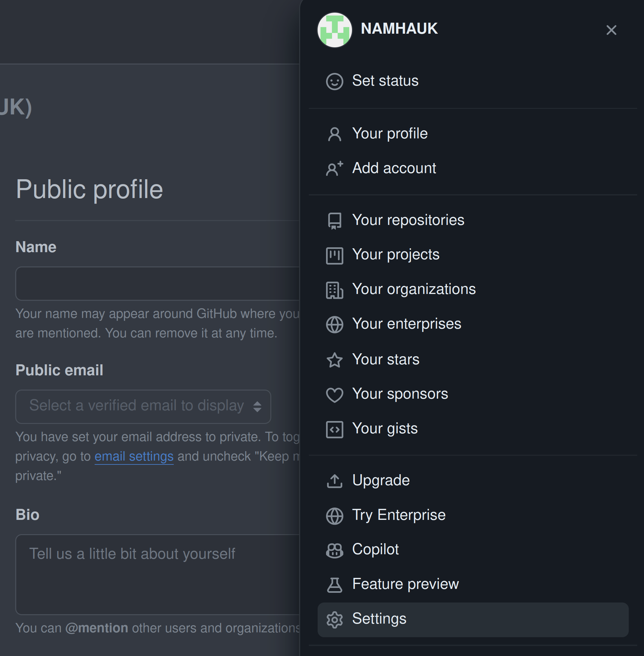
Task: Focus the Bio text area
Action: click(158, 574)
